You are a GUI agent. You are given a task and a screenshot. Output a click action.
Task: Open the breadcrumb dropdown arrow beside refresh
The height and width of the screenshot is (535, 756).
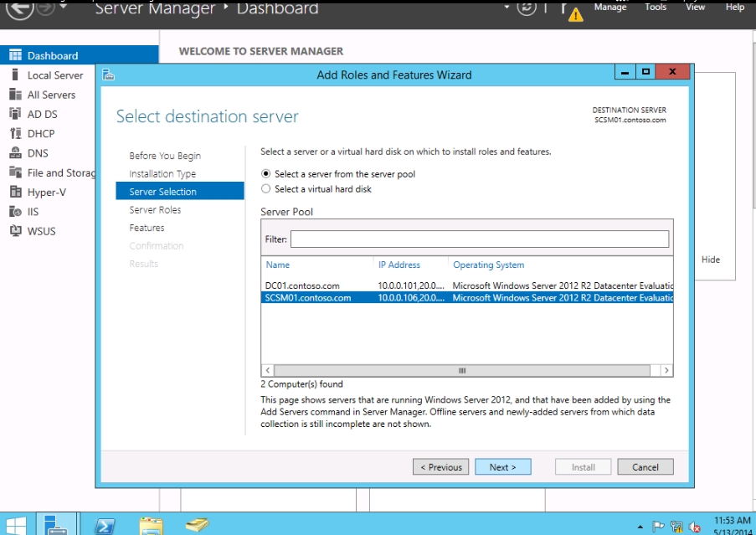coord(506,8)
